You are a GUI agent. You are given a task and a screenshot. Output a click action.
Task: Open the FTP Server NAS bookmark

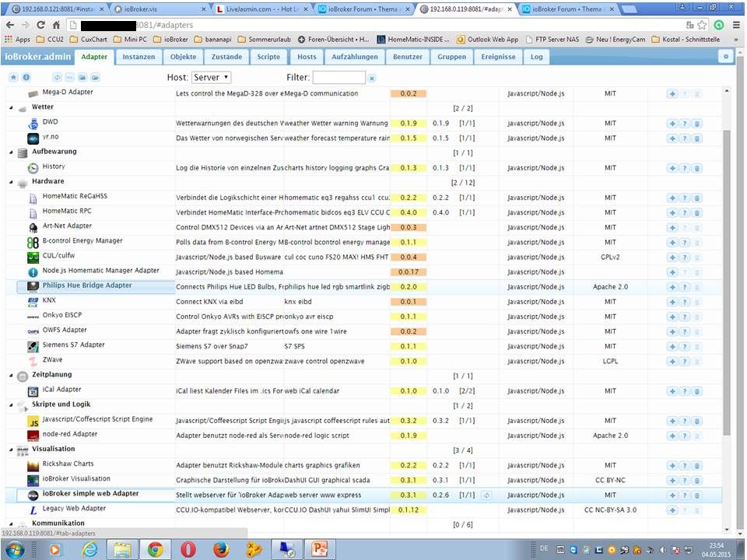click(x=552, y=40)
